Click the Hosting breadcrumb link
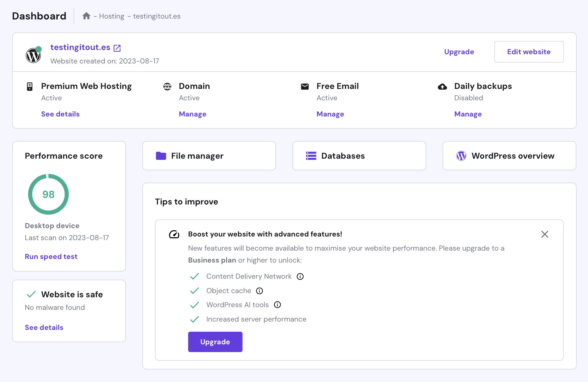 [112, 16]
